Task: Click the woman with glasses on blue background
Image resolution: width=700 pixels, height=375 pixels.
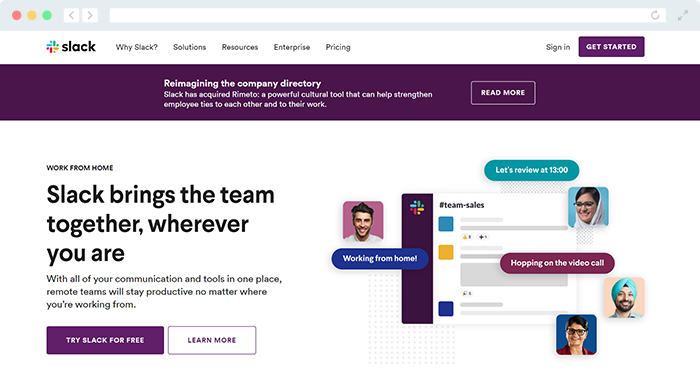Action: tap(576, 335)
